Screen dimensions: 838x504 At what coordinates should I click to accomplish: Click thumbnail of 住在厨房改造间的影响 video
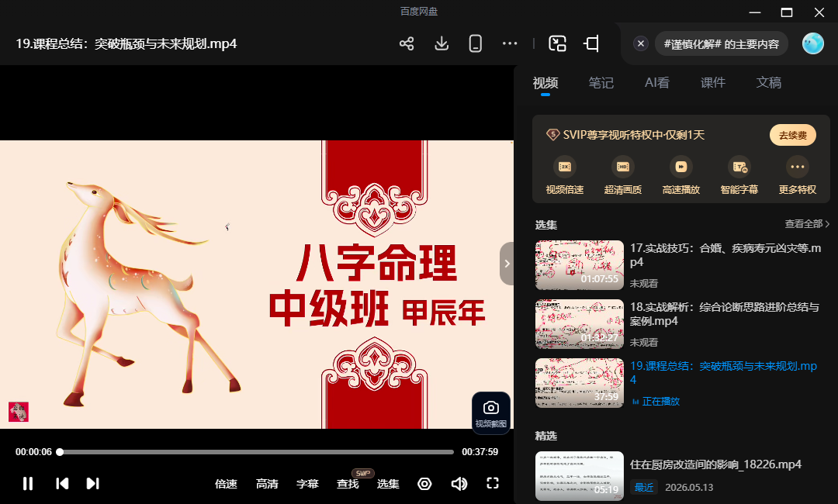coord(580,476)
